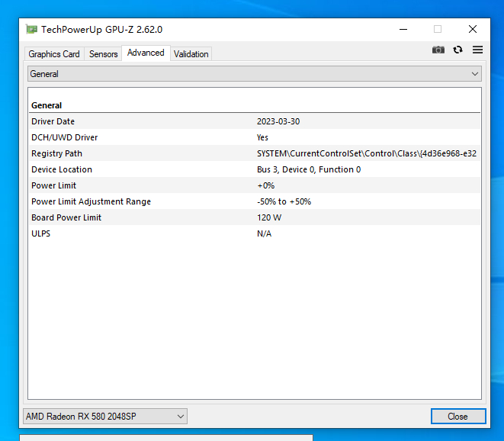Image resolution: width=504 pixels, height=441 pixels.
Task: Select the DCH/UWD Driver row
Action: [255, 137]
